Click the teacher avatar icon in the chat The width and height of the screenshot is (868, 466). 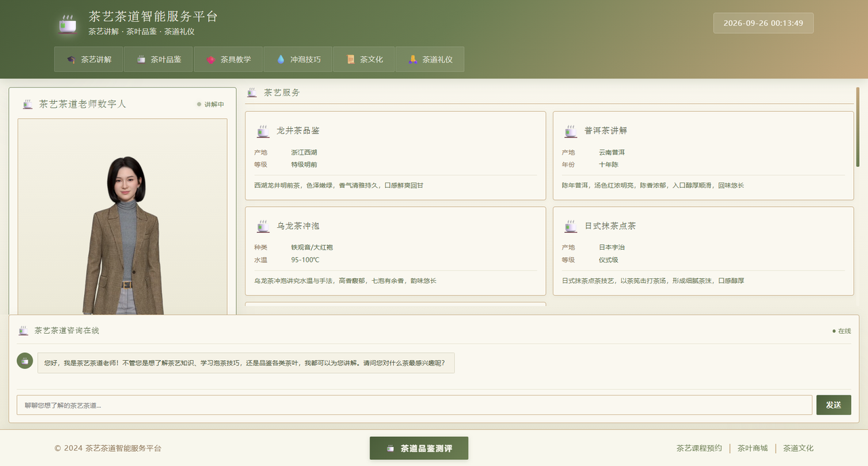coord(25,361)
